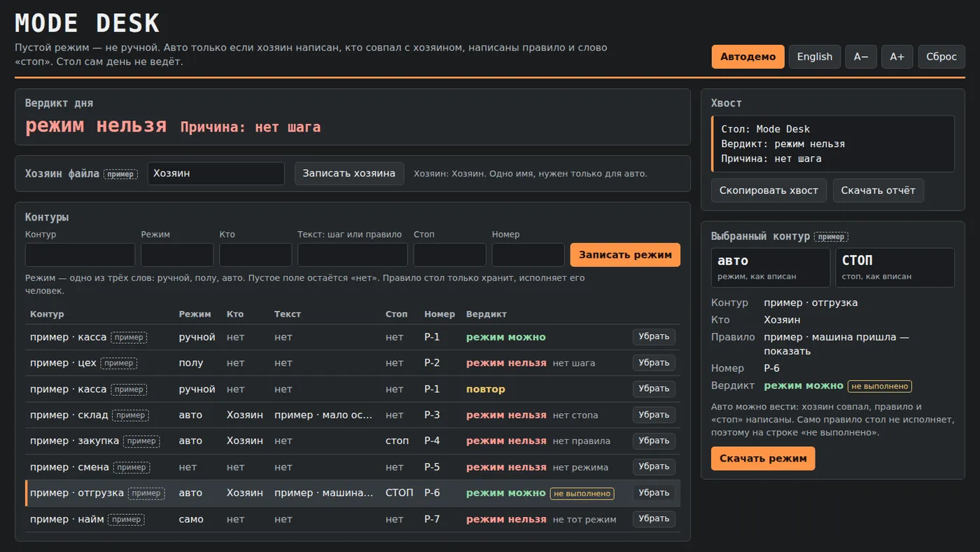Image resolution: width=980 pixels, height=552 pixels.
Task: Remove the 'пример · отгрузка' row via Убрать
Action: [654, 492]
